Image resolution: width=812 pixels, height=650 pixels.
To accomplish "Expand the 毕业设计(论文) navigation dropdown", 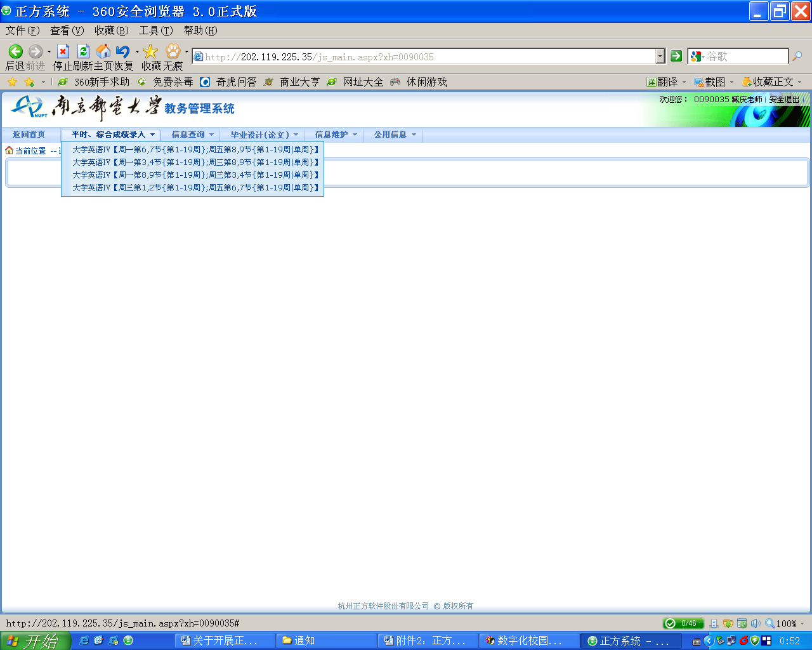I will coord(264,135).
